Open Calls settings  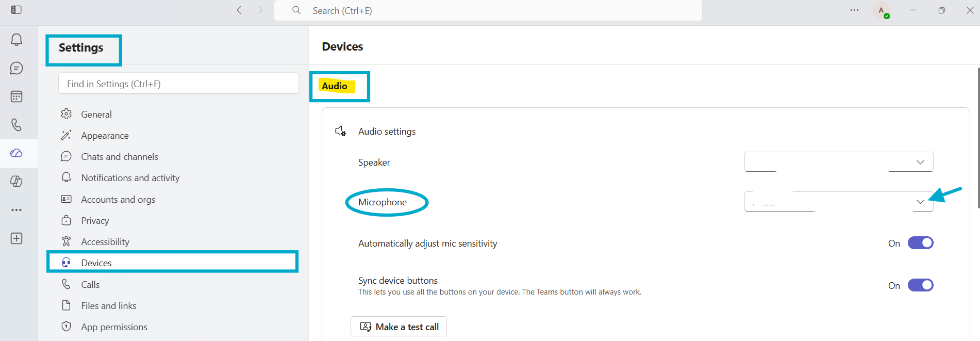(x=90, y=284)
